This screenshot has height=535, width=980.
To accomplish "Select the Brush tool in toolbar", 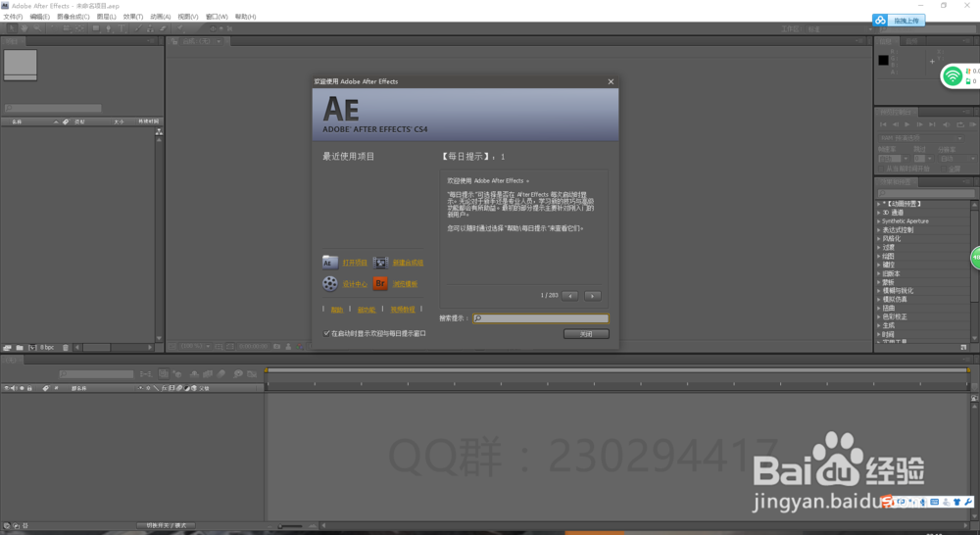I will point(138,28).
